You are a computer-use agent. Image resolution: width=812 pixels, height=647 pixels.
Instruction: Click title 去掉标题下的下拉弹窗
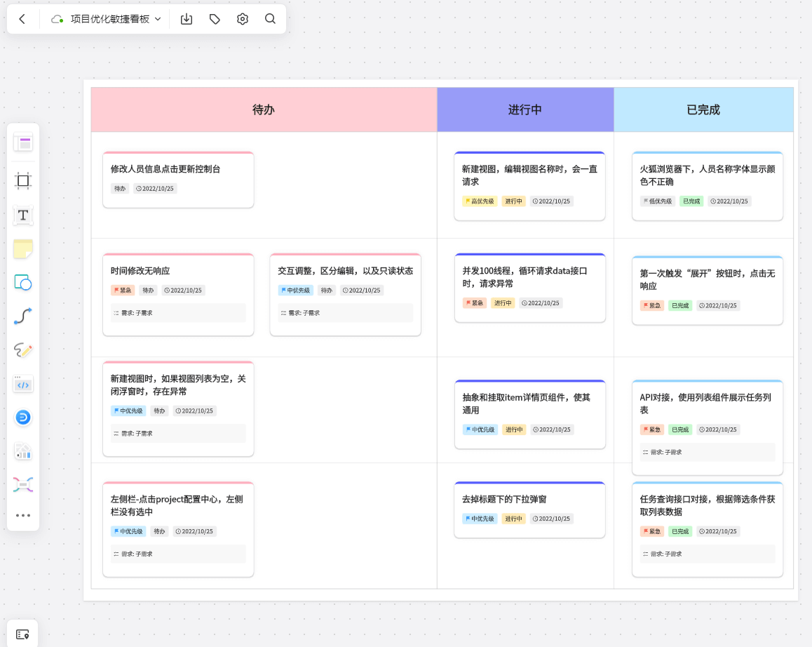504,499
